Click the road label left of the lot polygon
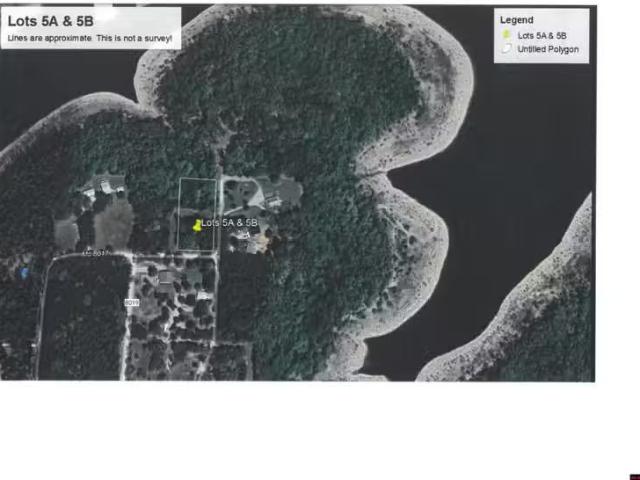Viewport: 640px width, 480px height. point(95,253)
